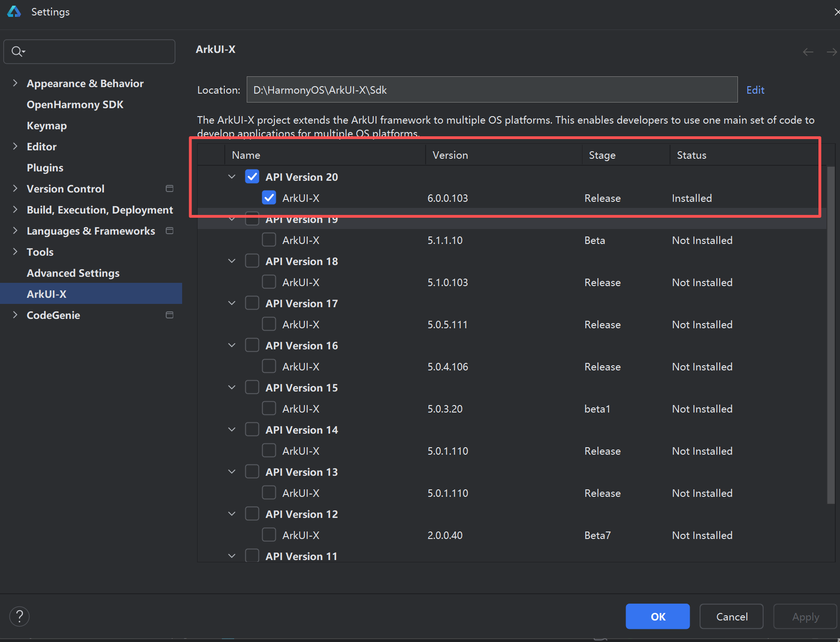Click the Name column header
Screen dimensions: 840x642
click(x=325, y=155)
